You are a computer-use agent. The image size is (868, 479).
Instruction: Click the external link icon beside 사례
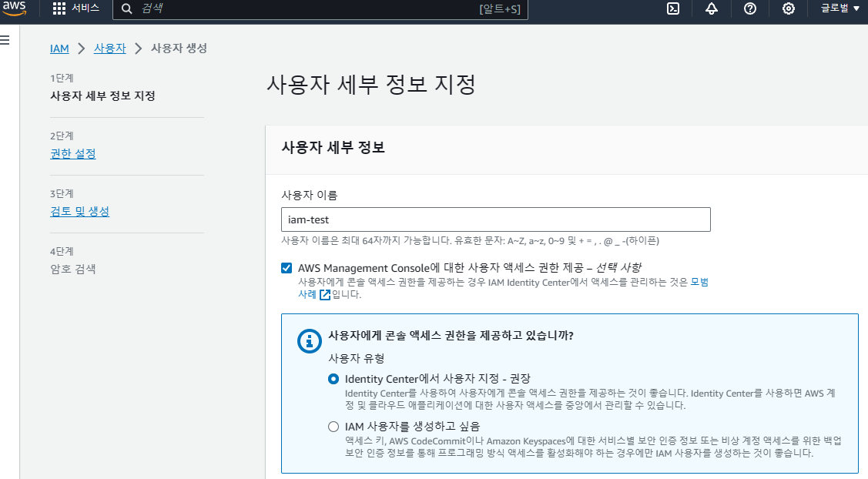[x=325, y=295]
